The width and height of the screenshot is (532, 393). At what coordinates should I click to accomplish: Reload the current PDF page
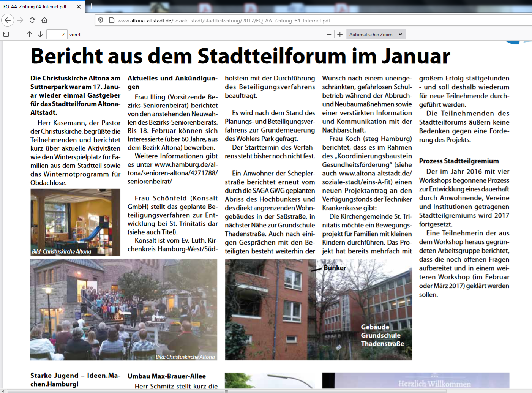(33, 20)
